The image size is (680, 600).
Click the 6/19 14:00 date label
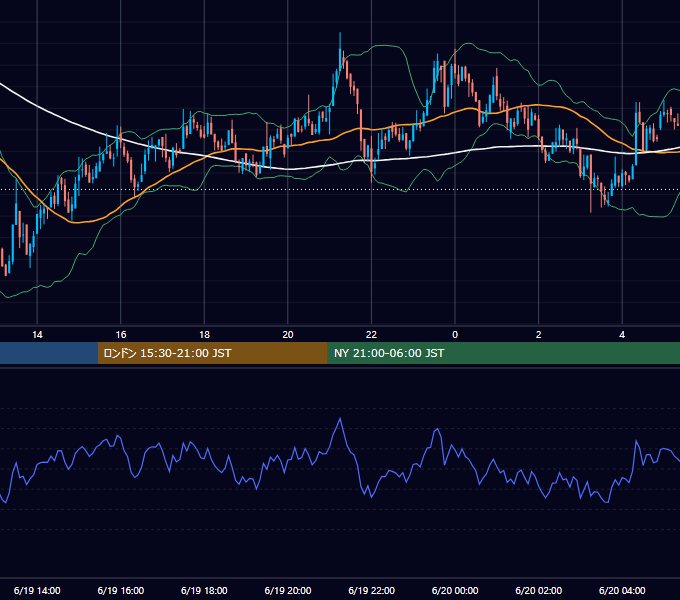[x=37, y=590]
